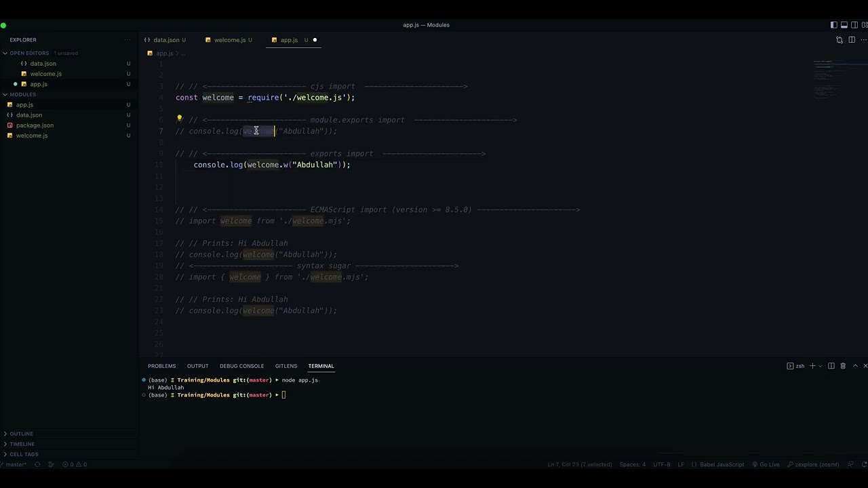Image resolution: width=868 pixels, height=488 pixels.
Task: Click the master git branch indicator
Action: [15, 464]
